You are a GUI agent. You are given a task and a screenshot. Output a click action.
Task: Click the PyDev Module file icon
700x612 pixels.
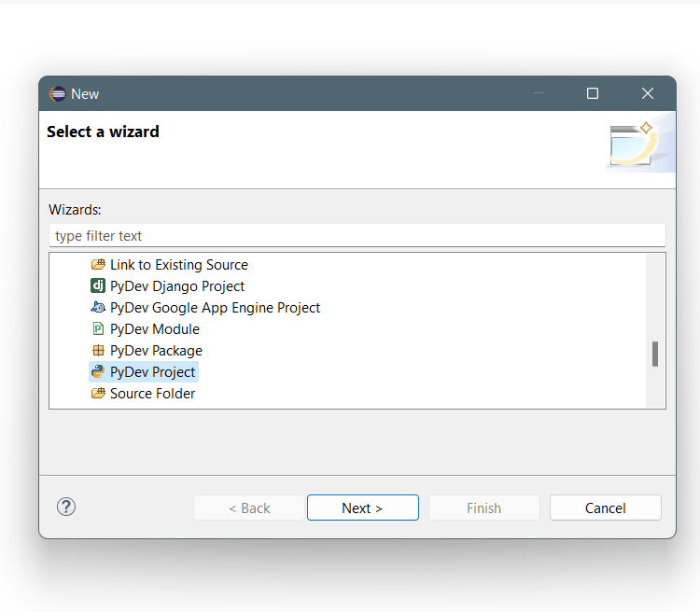tap(98, 329)
